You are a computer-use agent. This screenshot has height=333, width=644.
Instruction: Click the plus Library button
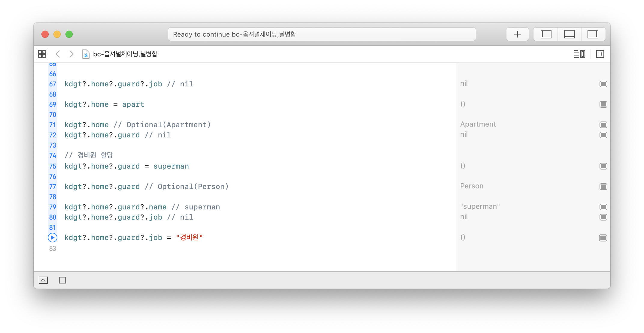point(517,34)
